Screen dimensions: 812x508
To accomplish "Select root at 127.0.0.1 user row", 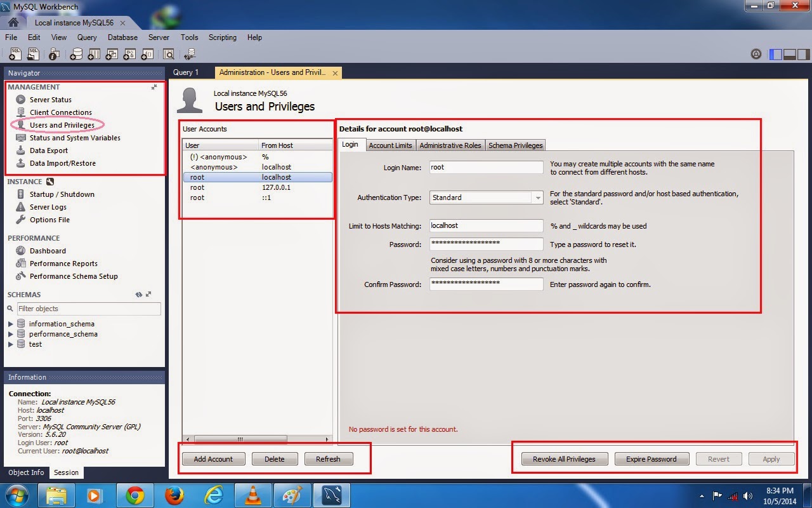I will pyautogui.click(x=258, y=187).
